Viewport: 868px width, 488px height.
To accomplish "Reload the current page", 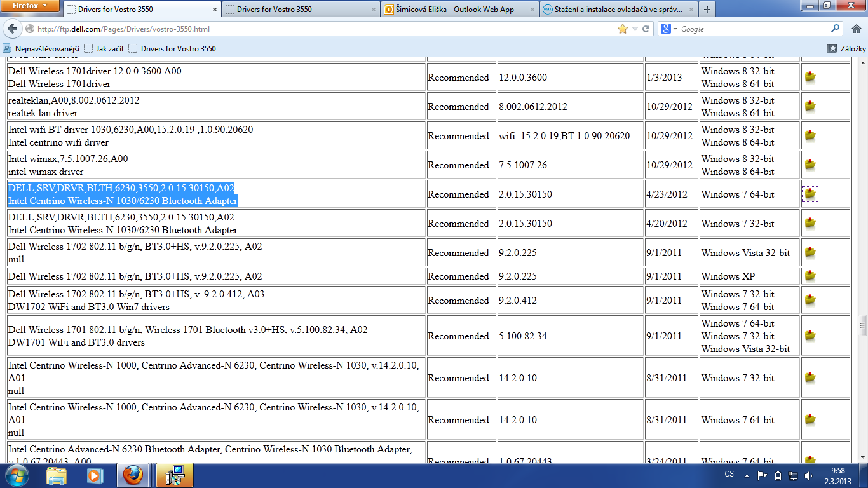I will 646,29.
